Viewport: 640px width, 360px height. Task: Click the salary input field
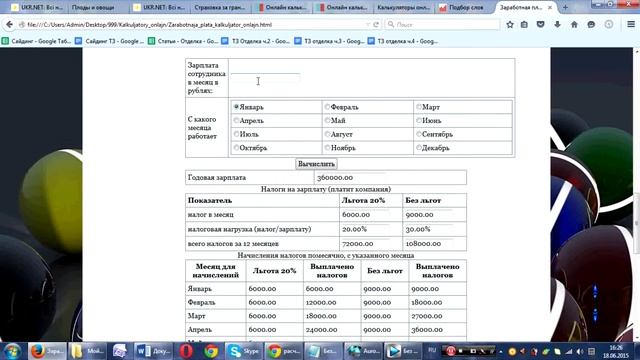click(265, 78)
